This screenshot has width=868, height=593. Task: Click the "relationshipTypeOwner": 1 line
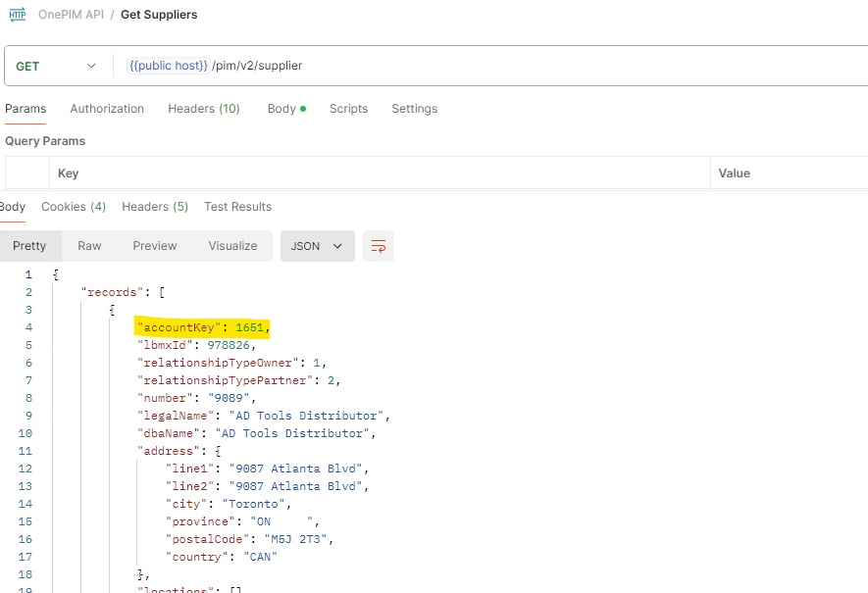point(231,363)
